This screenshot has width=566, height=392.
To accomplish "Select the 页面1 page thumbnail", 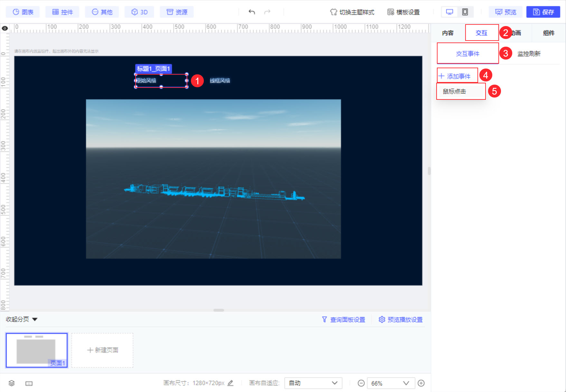I will pos(37,350).
